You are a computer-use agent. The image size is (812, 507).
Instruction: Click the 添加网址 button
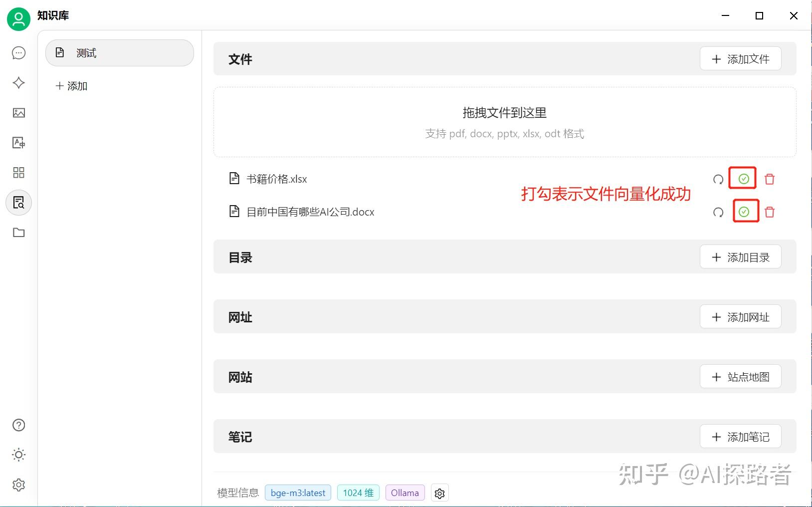740,317
